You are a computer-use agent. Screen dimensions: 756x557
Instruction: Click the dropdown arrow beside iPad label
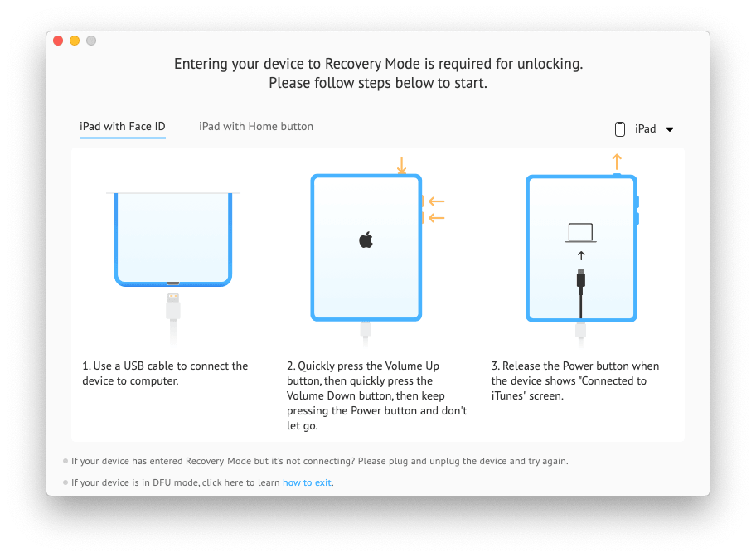[x=670, y=129]
